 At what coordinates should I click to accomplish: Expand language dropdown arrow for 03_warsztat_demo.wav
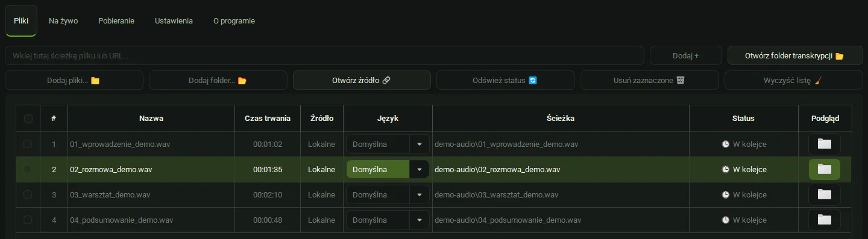pos(419,195)
